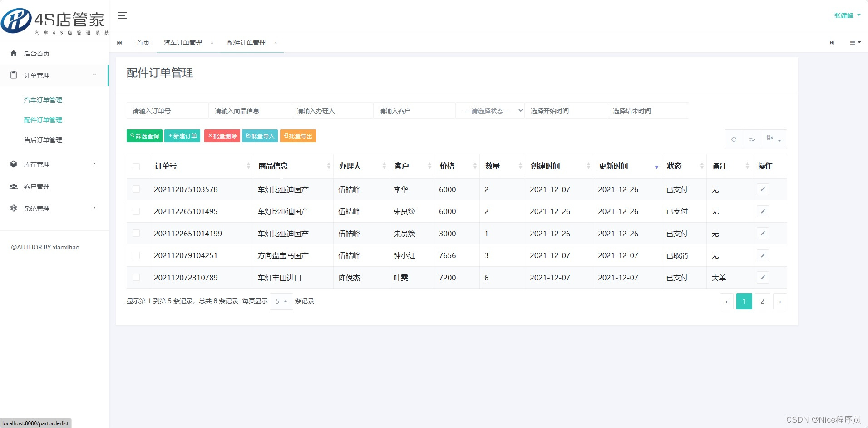Click the refresh table icon

[x=734, y=139]
